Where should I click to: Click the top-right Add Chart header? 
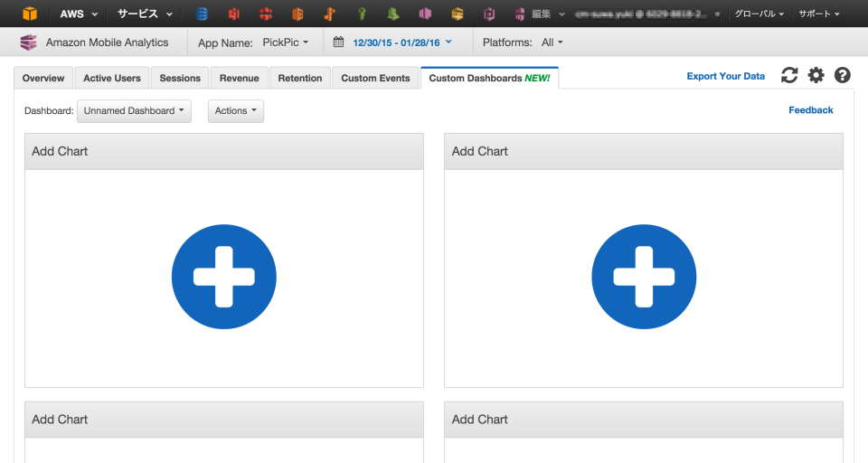point(644,151)
